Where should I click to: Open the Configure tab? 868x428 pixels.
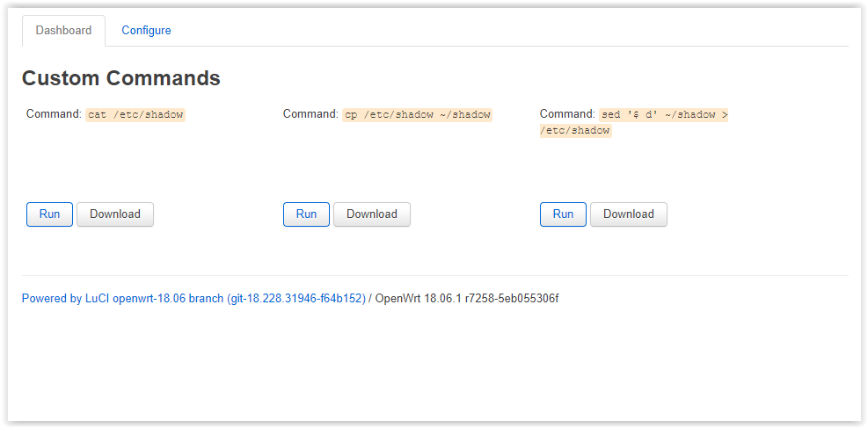146,31
